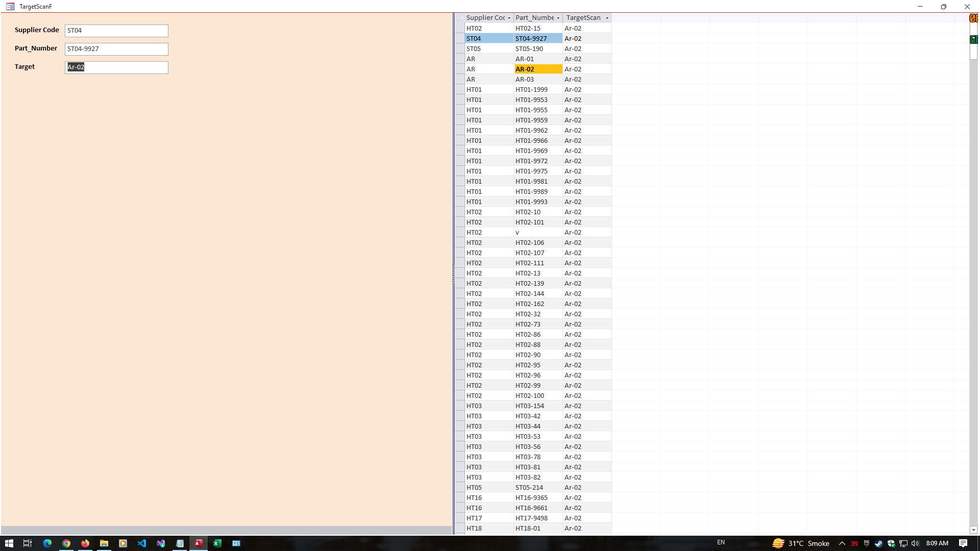The width and height of the screenshot is (980, 551).
Task: Open network status flyout from tray
Action: point(903,543)
